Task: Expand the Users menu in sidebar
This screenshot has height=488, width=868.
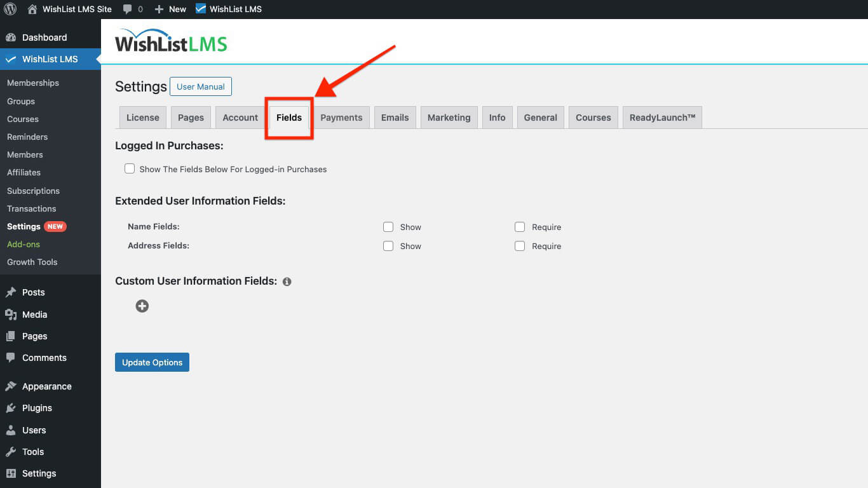Action: [32, 430]
